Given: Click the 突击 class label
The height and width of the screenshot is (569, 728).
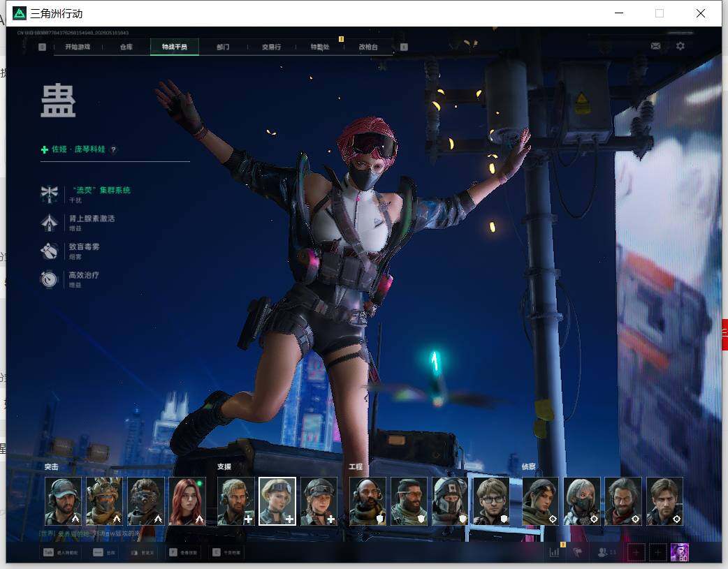Looking at the screenshot, I should point(52,467).
